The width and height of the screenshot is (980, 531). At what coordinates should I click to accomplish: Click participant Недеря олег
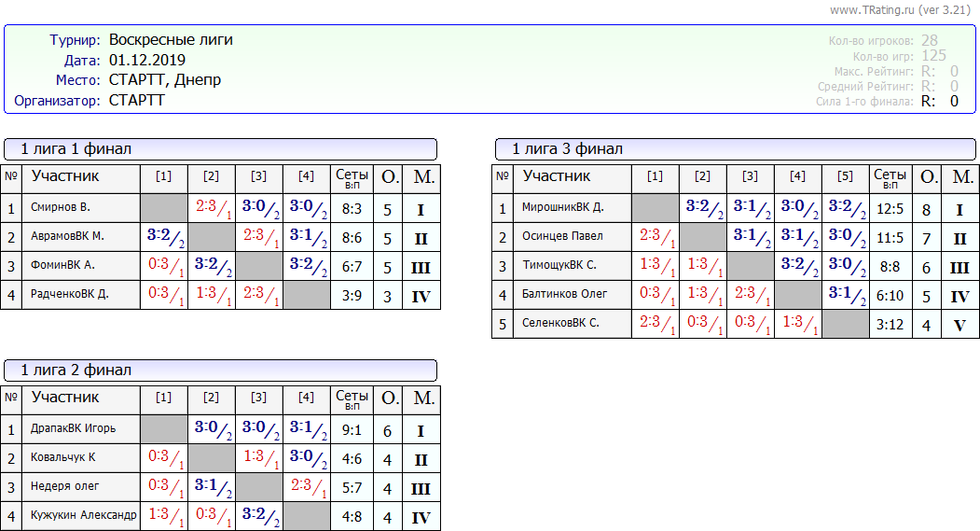coord(65,486)
